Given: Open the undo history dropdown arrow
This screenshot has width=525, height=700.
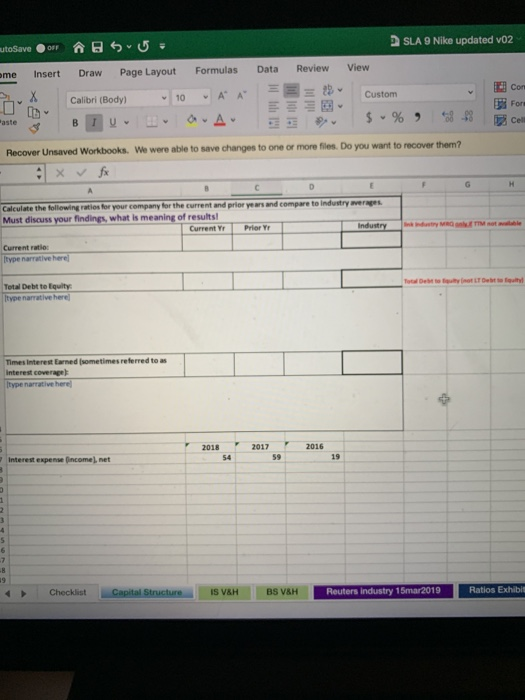Looking at the screenshot, I should point(129,46).
